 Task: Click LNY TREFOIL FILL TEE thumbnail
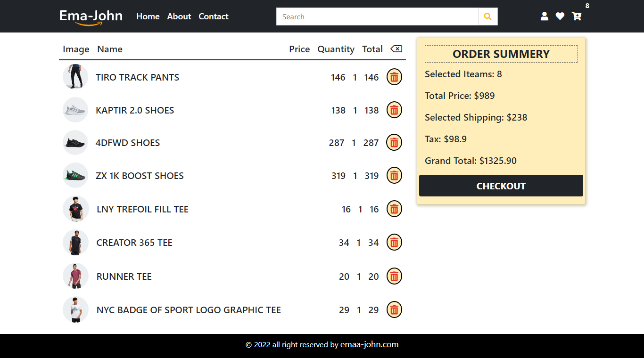click(76, 209)
